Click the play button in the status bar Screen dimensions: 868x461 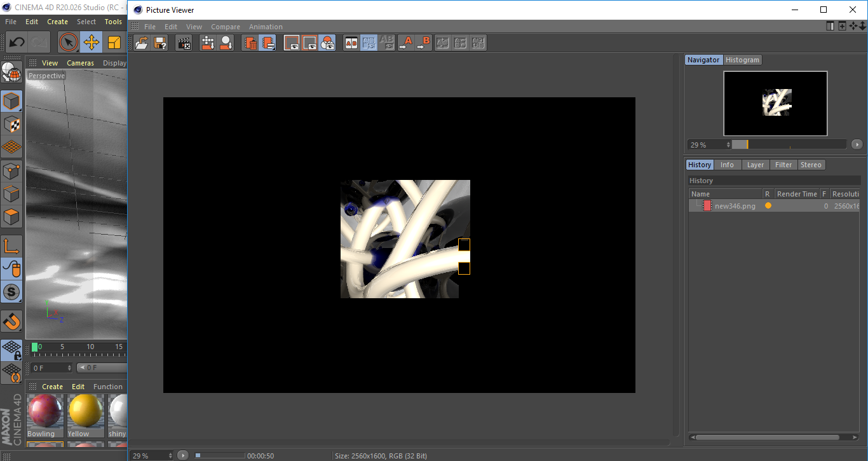pyautogui.click(x=183, y=455)
